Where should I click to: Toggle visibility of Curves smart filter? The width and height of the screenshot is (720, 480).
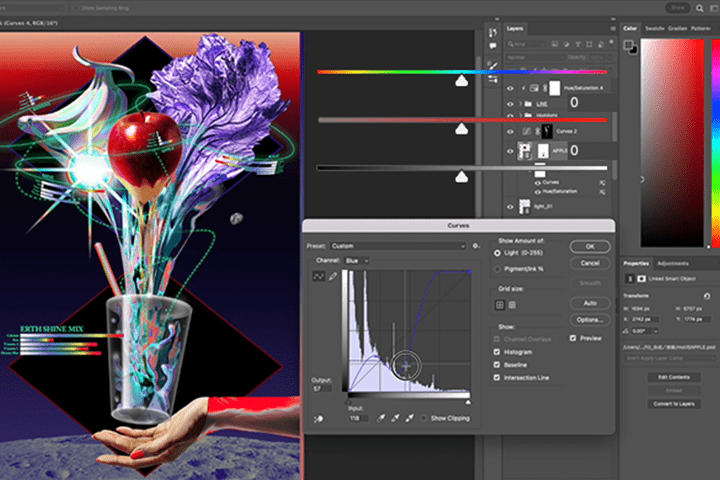pyautogui.click(x=537, y=183)
